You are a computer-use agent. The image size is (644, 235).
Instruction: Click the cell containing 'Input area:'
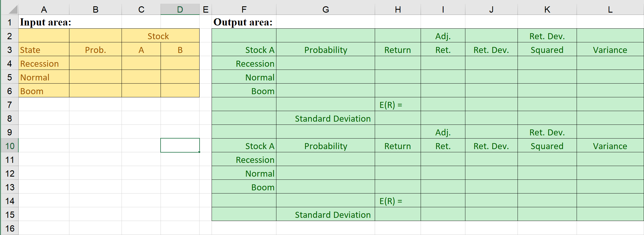point(44,22)
